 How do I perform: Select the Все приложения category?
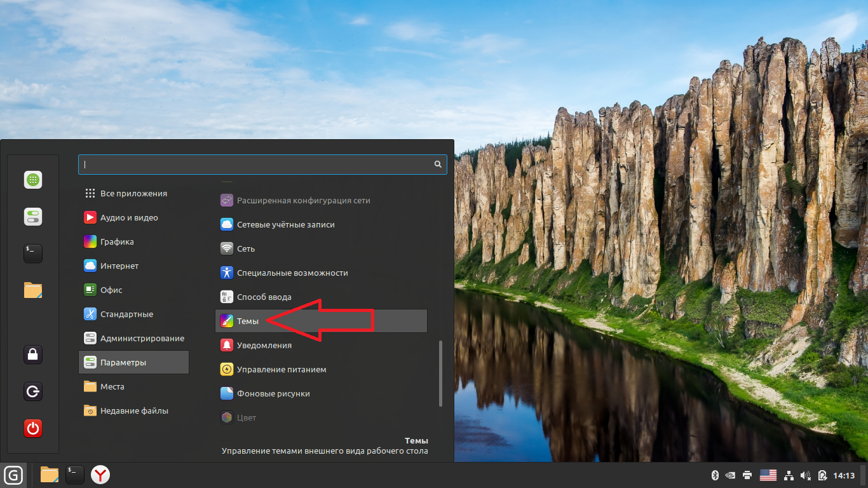click(x=133, y=193)
